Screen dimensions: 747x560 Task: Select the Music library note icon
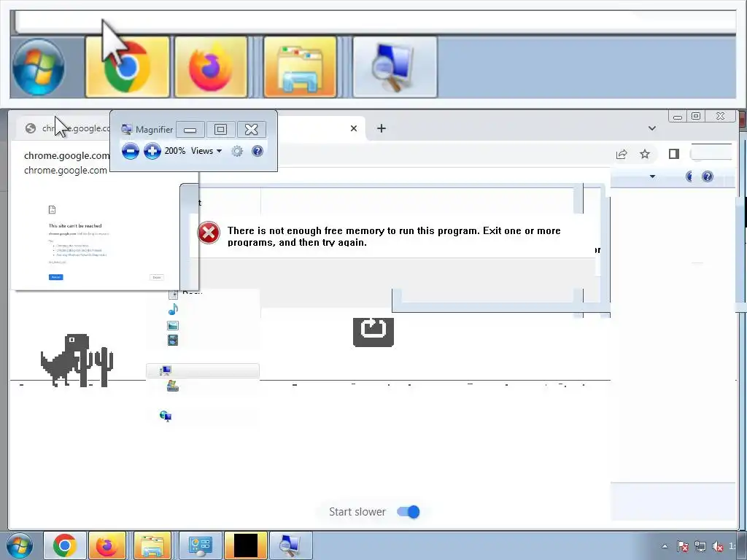pyautogui.click(x=173, y=309)
